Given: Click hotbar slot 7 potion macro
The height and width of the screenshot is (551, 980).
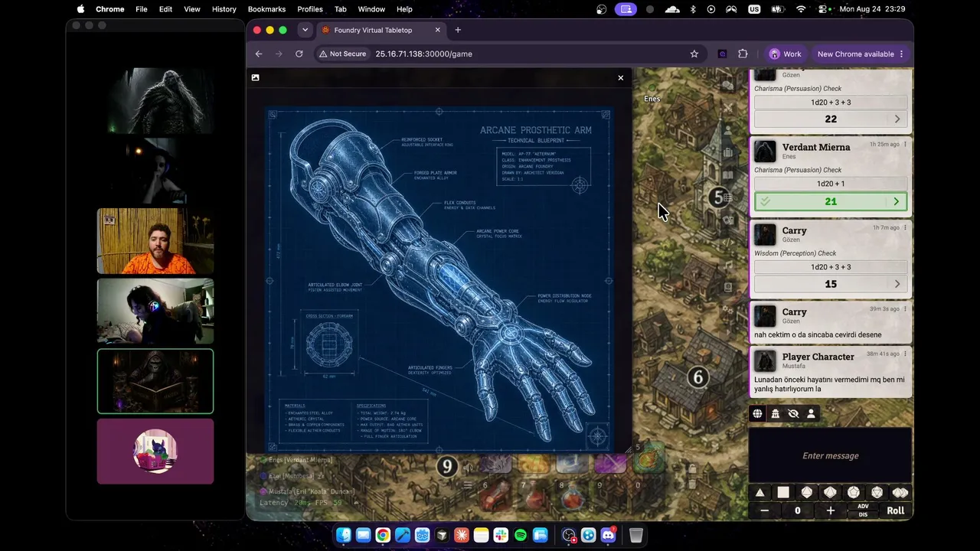Looking at the screenshot, I should click(534, 494).
